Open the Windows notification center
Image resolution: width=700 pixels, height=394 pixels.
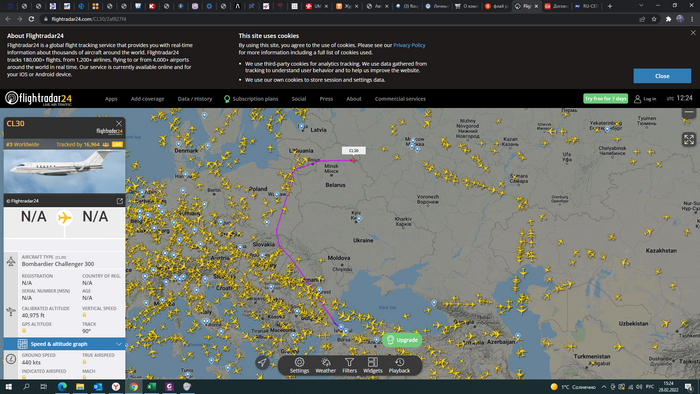coord(689,387)
